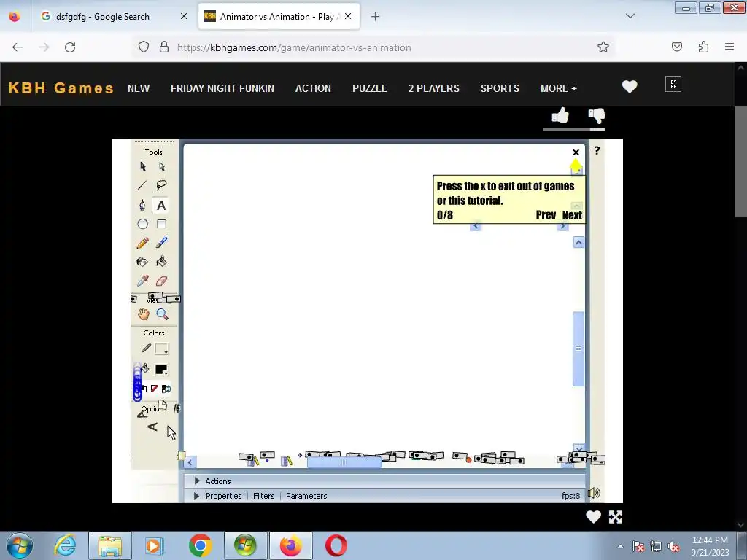
Task: Choose the Hand tool
Action: [x=144, y=314]
